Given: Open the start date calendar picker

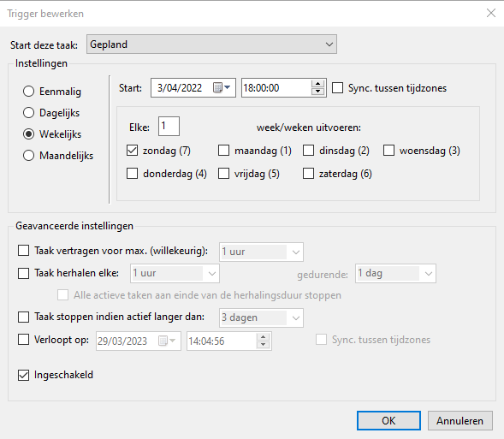Looking at the screenshot, I should 222,87.
